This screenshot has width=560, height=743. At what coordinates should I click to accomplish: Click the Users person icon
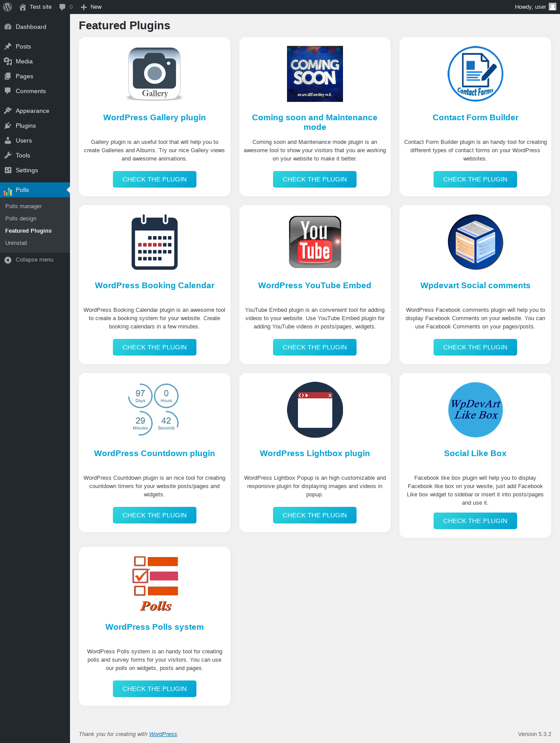8,140
